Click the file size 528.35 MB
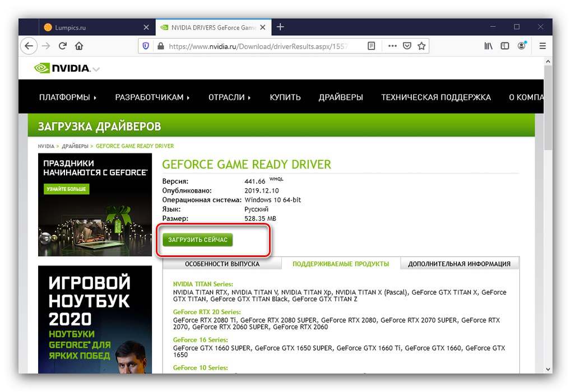 click(x=261, y=218)
